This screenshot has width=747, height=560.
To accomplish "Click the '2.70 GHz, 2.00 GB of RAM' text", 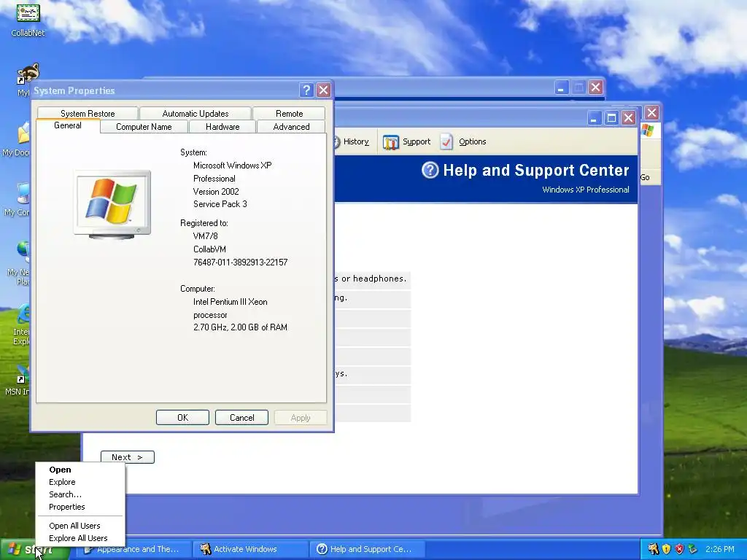I will click(240, 327).
